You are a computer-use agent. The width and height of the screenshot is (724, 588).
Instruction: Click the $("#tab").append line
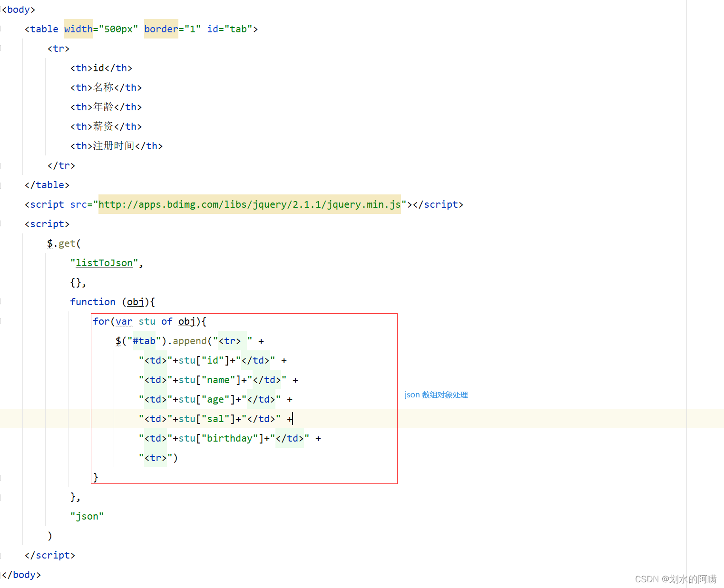coord(190,341)
